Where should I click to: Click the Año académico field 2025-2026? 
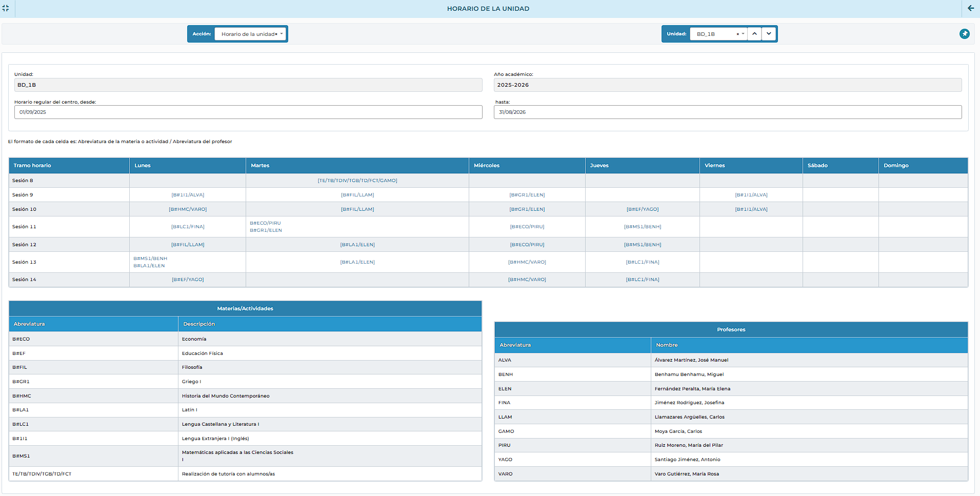(x=727, y=85)
